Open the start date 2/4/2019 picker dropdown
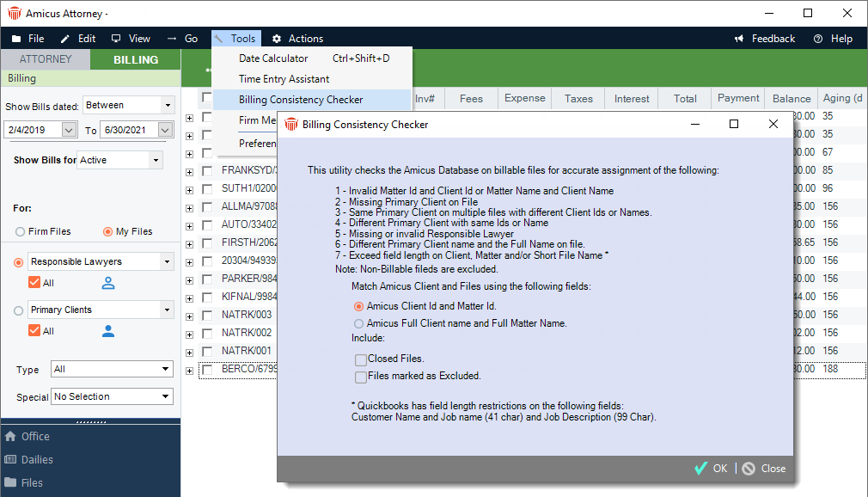868x497 pixels. tap(69, 130)
